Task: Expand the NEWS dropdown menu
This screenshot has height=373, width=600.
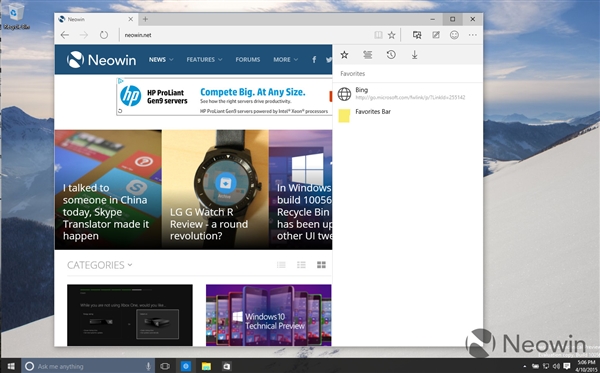Action: [161, 60]
